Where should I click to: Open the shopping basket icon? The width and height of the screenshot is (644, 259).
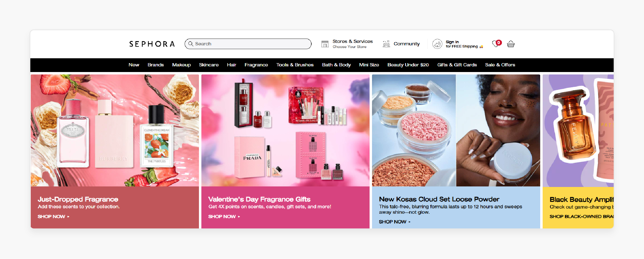(x=511, y=44)
